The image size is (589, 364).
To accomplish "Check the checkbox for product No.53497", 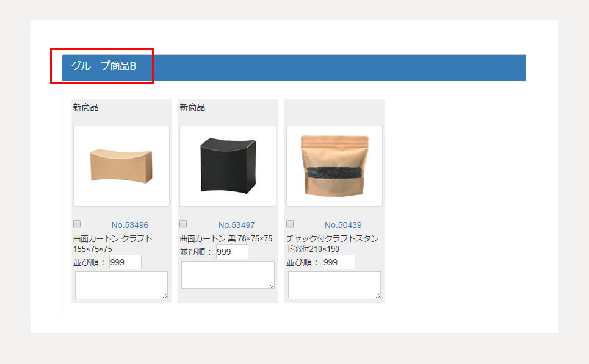I will (x=183, y=224).
